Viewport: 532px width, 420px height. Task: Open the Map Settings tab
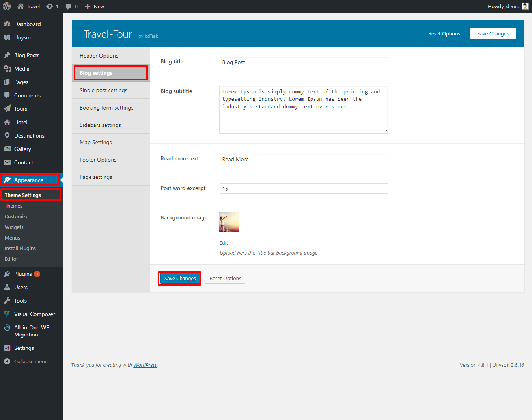(111, 142)
